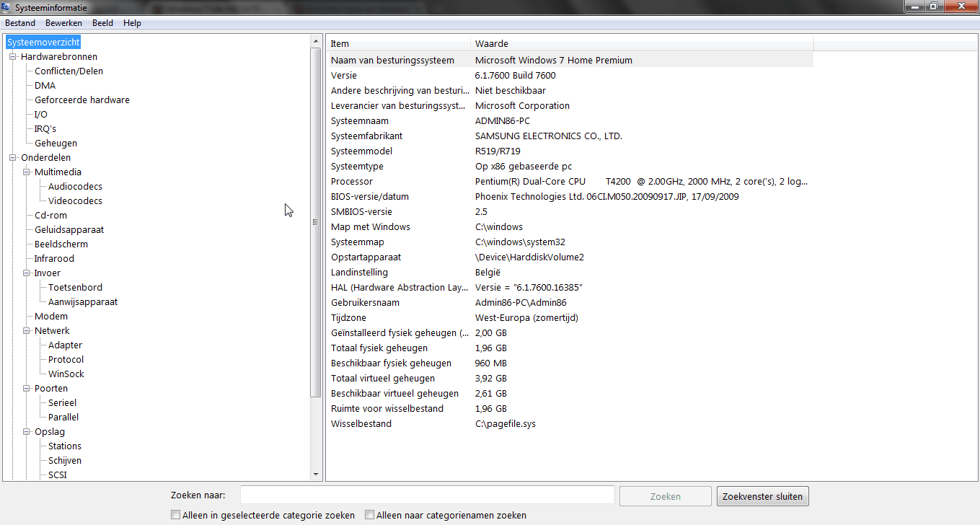Screen dimensions: 980x525
Task: Select Systeemoverzicht in the tree
Action: point(43,43)
